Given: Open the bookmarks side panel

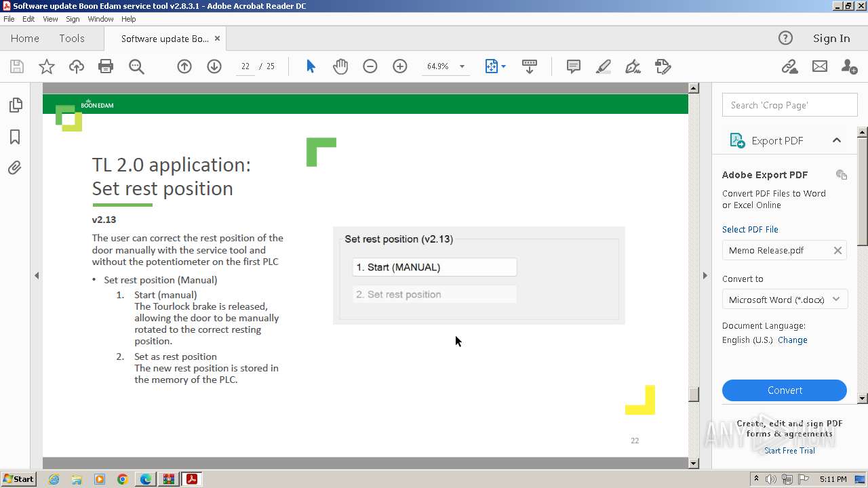Looking at the screenshot, I should pyautogui.click(x=15, y=137).
